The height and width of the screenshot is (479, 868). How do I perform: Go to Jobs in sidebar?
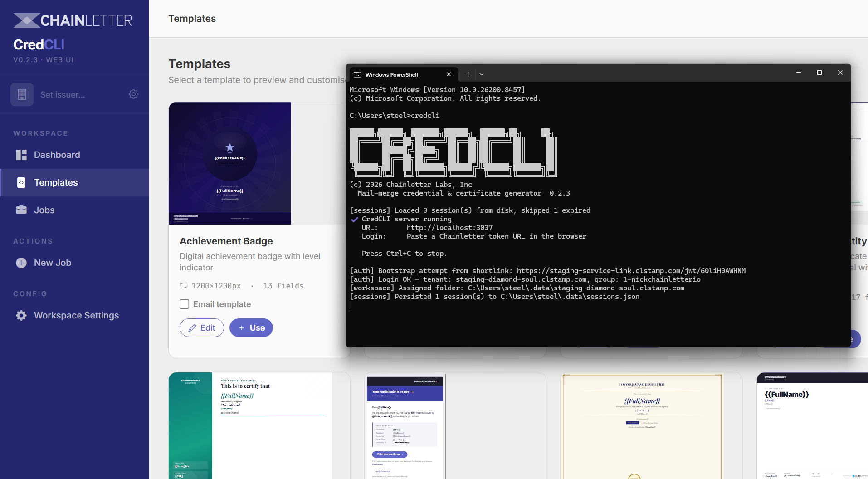tap(74, 210)
